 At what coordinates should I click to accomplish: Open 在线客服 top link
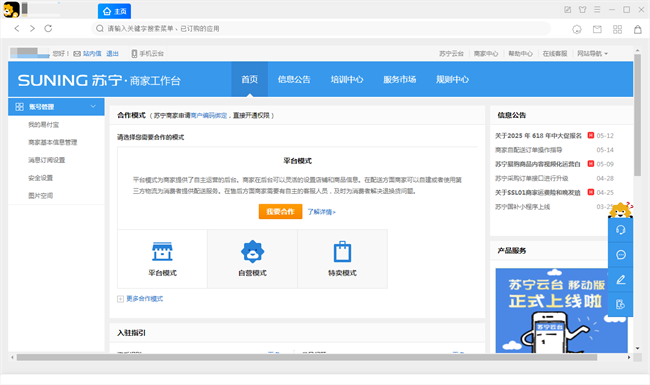555,53
